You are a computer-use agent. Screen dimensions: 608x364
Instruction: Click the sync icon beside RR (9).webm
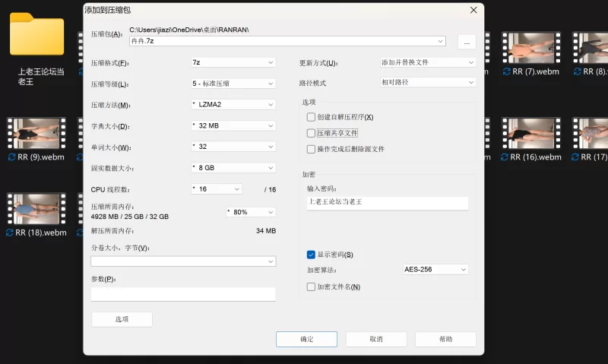click(11, 157)
